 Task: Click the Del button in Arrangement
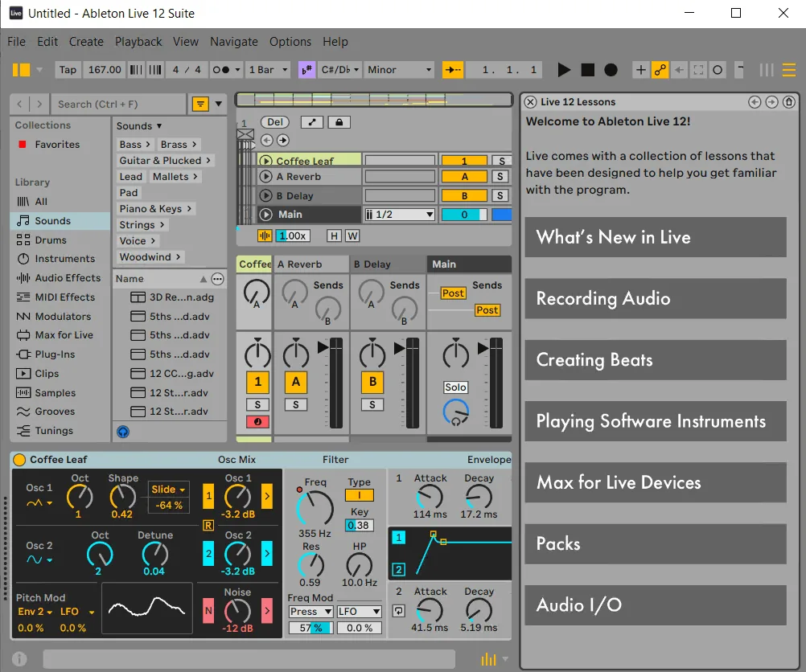click(275, 122)
